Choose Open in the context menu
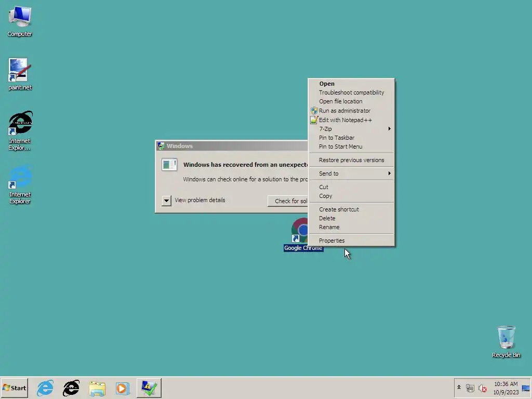Screen dimensions: 532x399 [x=351, y=84]
